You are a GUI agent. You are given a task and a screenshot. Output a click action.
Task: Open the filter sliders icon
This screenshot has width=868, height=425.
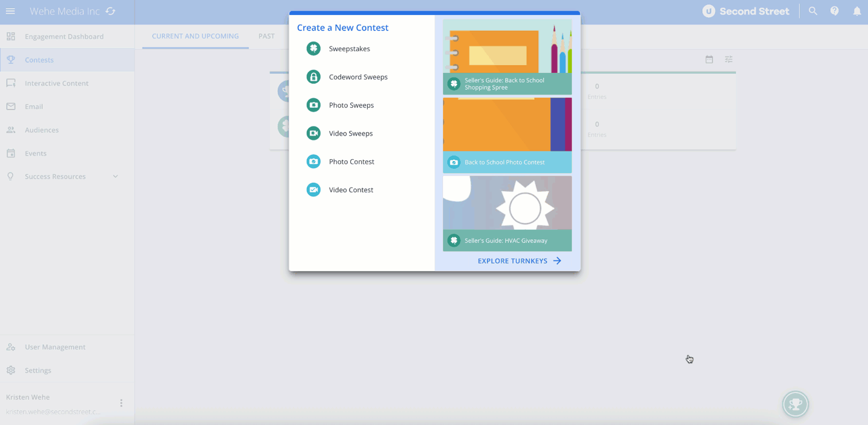[729, 60]
